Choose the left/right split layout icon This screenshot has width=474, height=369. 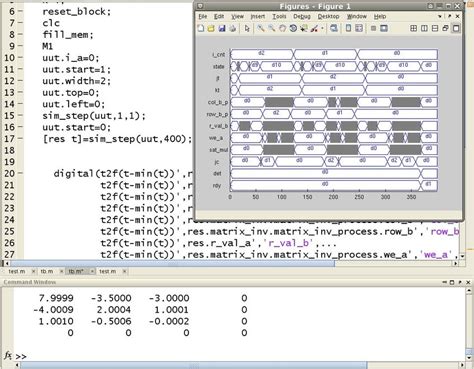[424, 29]
